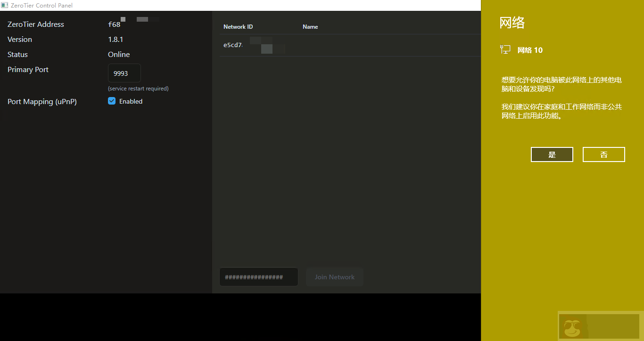Click the version number 1.8.1
The width and height of the screenshot is (644, 341).
[x=116, y=40]
